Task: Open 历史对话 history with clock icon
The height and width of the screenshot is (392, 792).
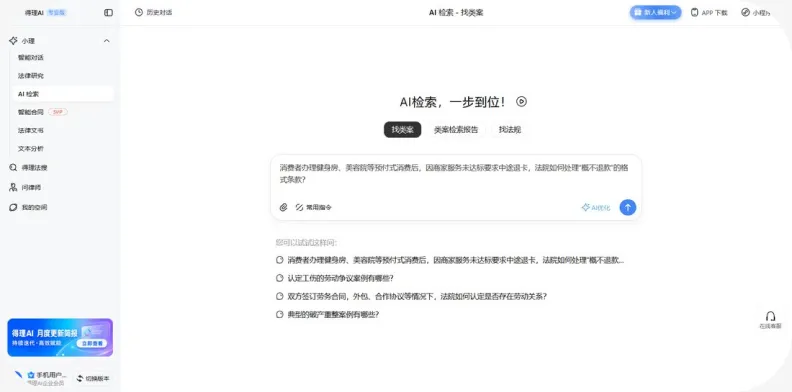Action: coord(154,13)
